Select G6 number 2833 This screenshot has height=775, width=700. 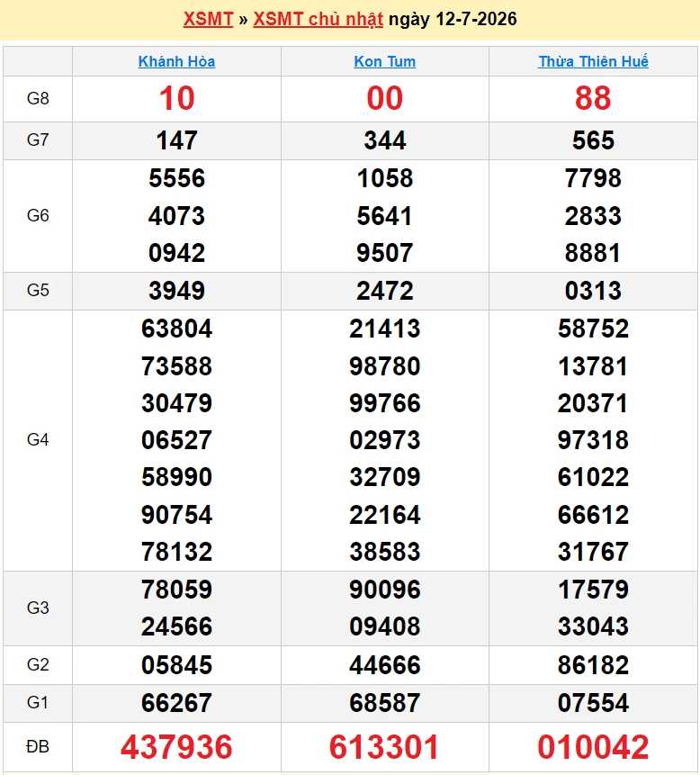tap(593, 216)
